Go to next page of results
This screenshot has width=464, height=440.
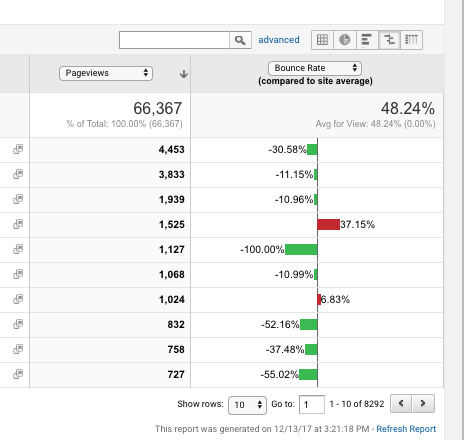[423, 404]
